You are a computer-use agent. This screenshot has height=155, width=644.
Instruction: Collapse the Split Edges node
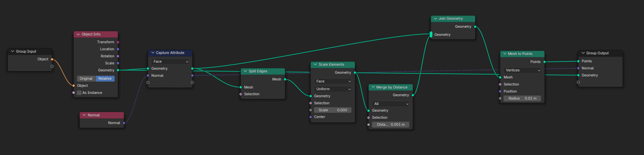[245, 71]
